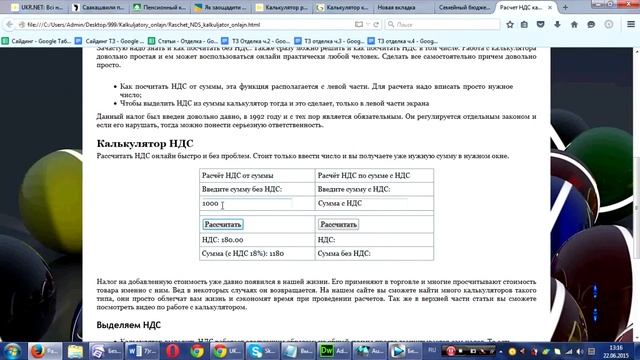
Task: Go to the home page icon
Action: coord(574,24)
